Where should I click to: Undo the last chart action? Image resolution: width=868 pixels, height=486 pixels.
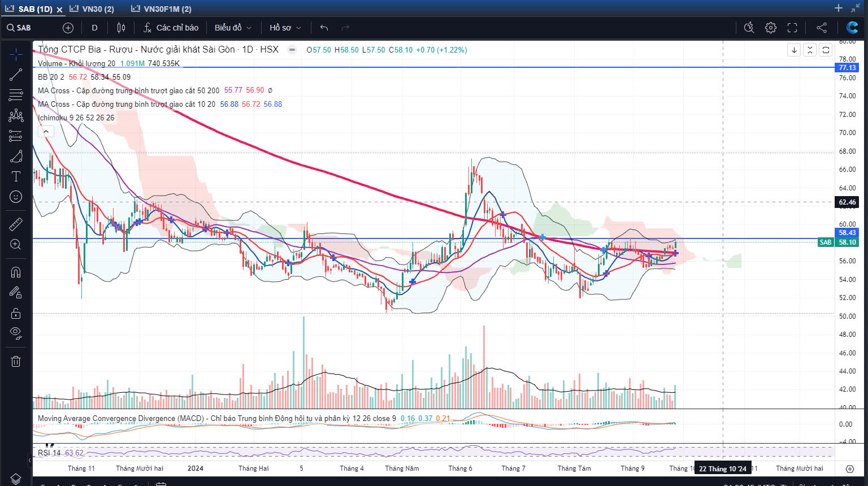click(x=324, y=28)
